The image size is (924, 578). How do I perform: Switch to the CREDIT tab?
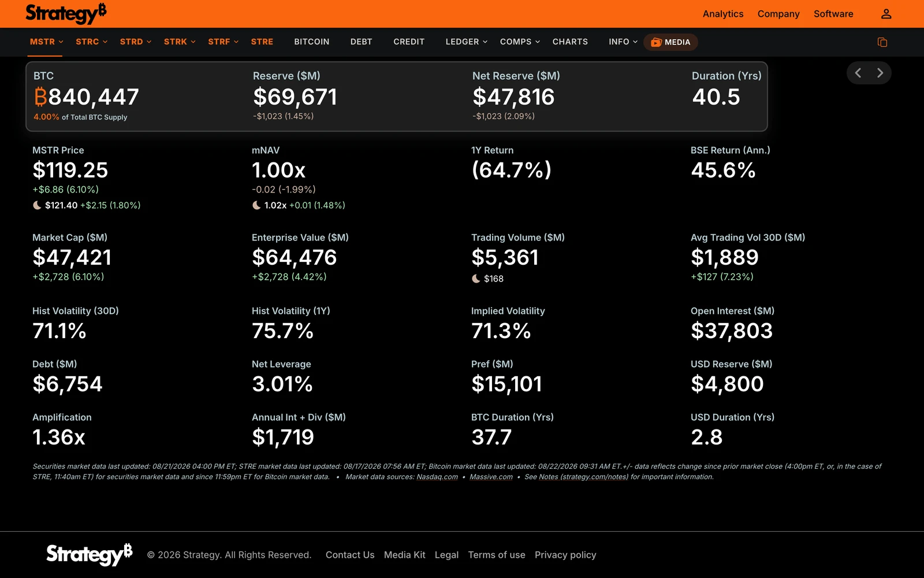[409, 42]
